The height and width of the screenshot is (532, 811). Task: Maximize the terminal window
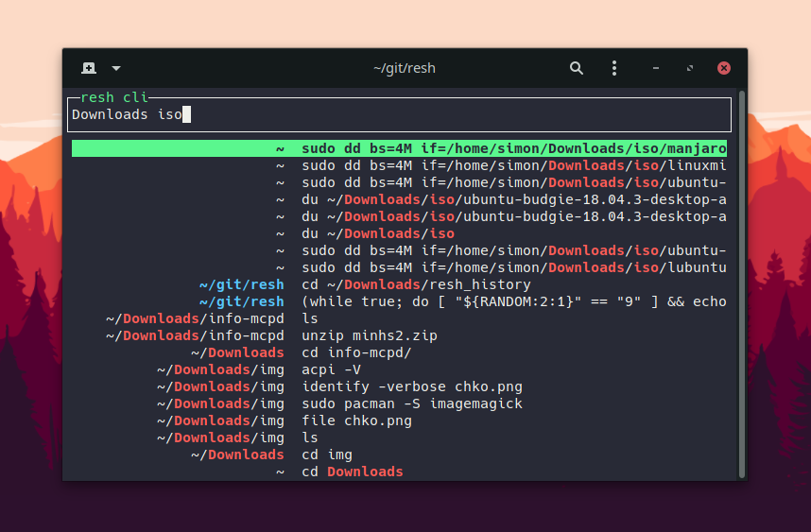pos(690,68)
